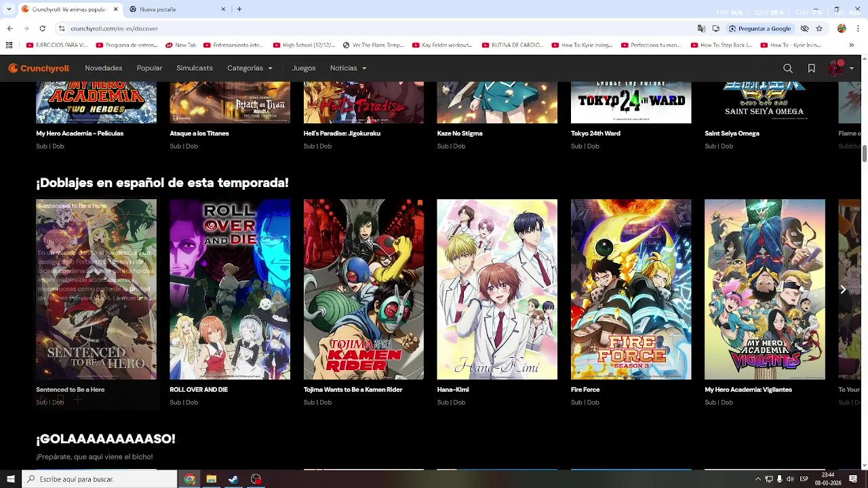
Task: Open the Chrome apps grid icon
Action: click(9, 45)
